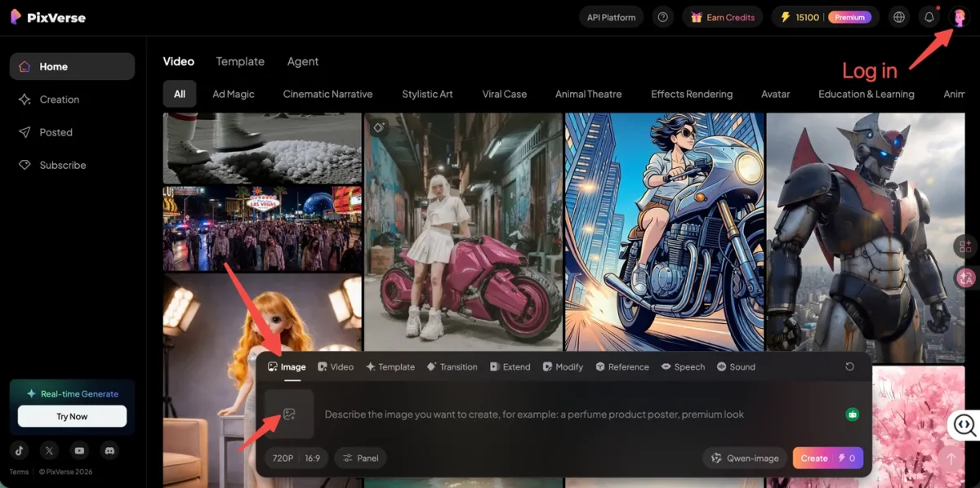This screenshot has width=980, height=488.
Task: Expand the Panel settings options
Action: point(360,458)
